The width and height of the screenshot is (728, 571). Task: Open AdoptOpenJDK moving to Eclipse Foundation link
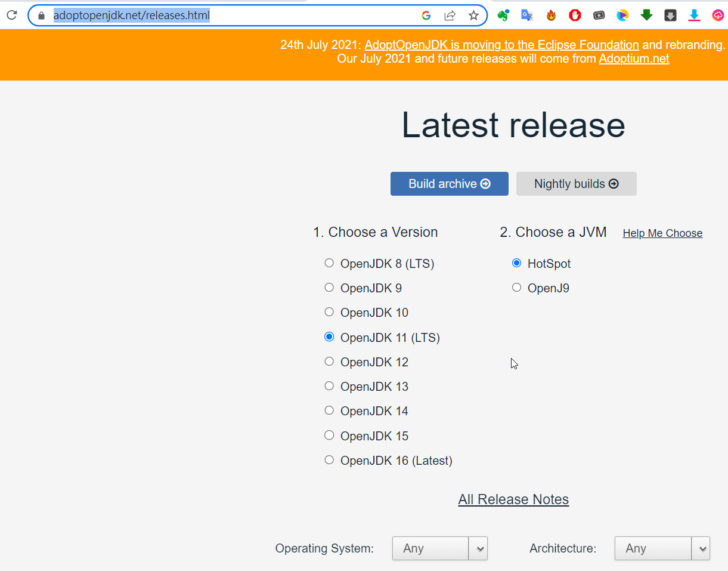(x=501, y=44)
